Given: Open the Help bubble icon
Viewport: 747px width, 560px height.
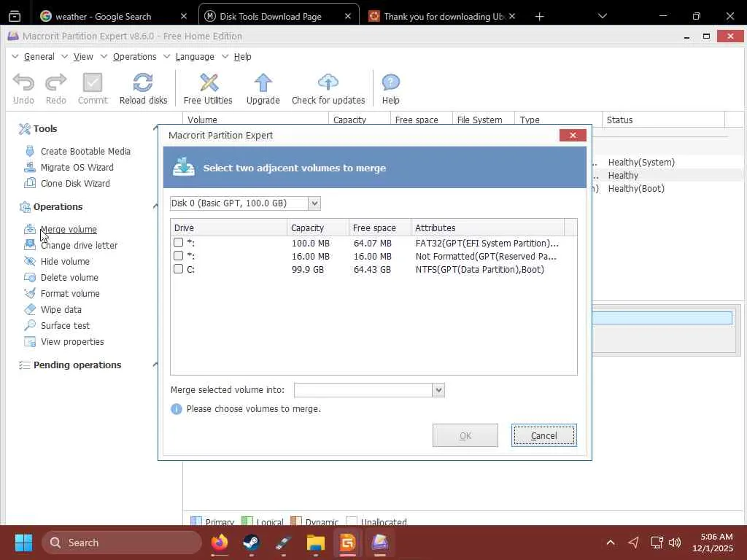Looking at the screenshot, I should (x=391, y=83).
